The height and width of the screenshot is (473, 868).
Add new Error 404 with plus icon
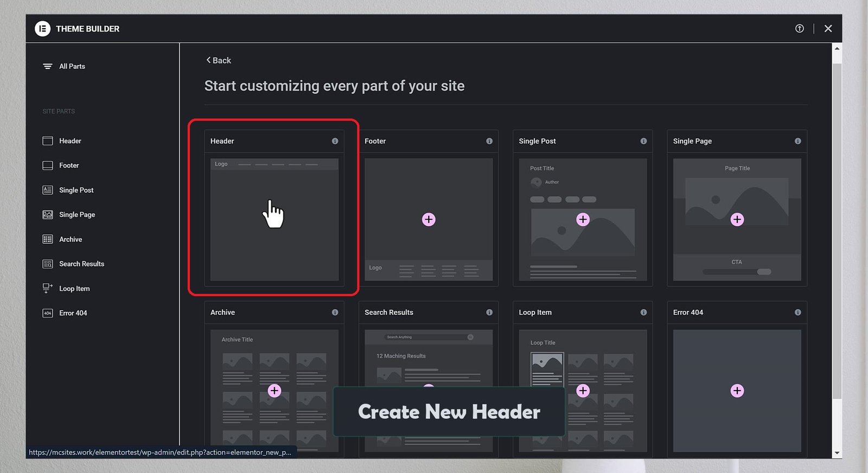click(737, 391)
